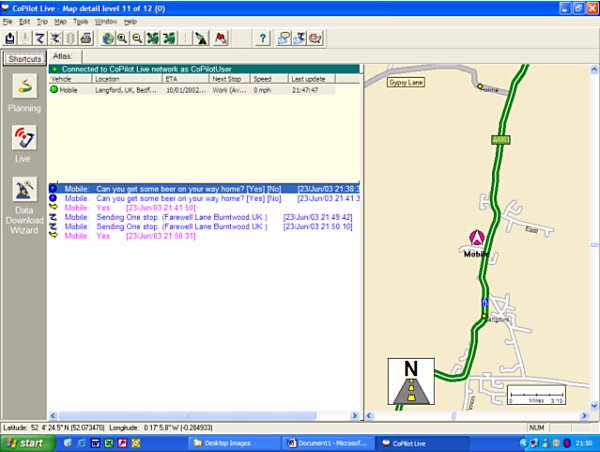Click the Last update column header
Viewport: 600px width, 452px height.
tap(312, 79)
